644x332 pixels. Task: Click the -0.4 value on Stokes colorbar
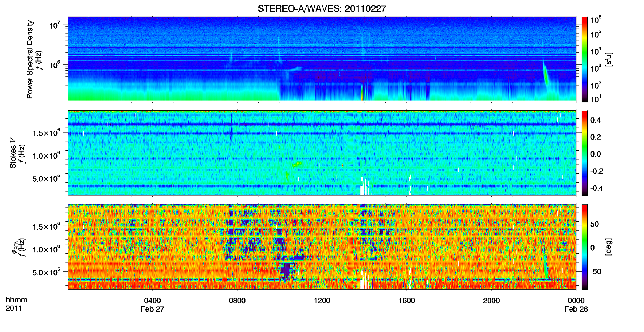click(x=597, y=188)
